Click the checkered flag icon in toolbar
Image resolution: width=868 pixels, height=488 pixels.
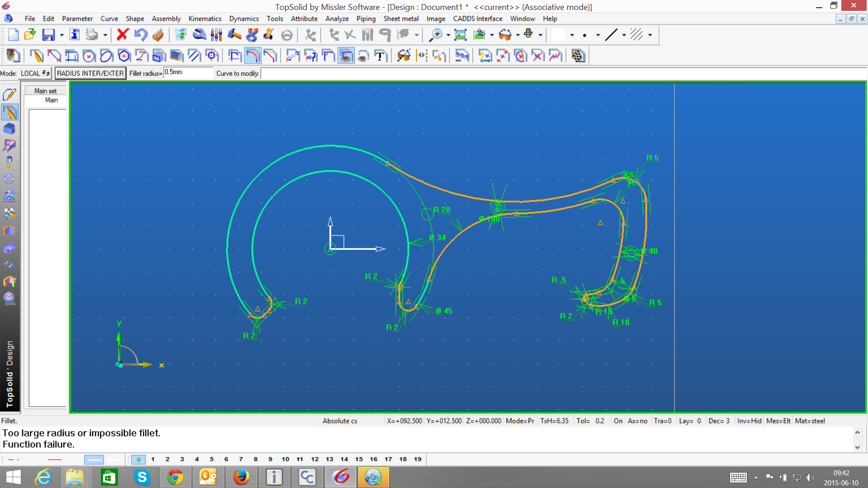578,56
